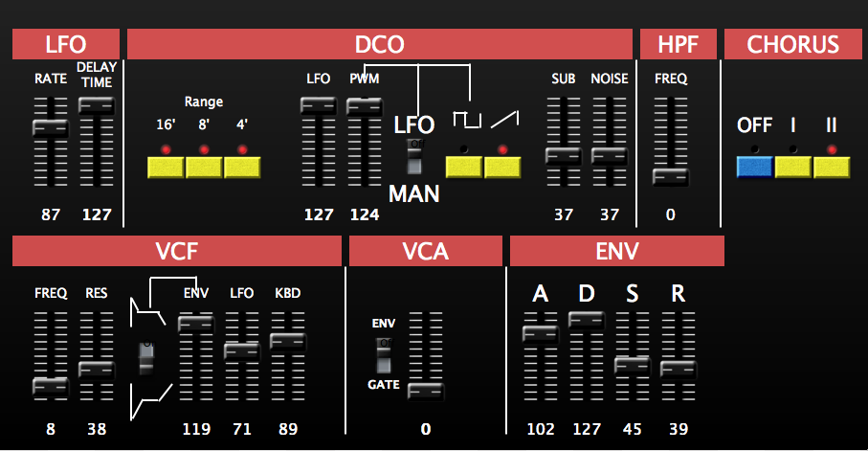Screen dimensions: 868x451
Task: Click the HPF FREQ slider handle
Action: tap(670, 176)
